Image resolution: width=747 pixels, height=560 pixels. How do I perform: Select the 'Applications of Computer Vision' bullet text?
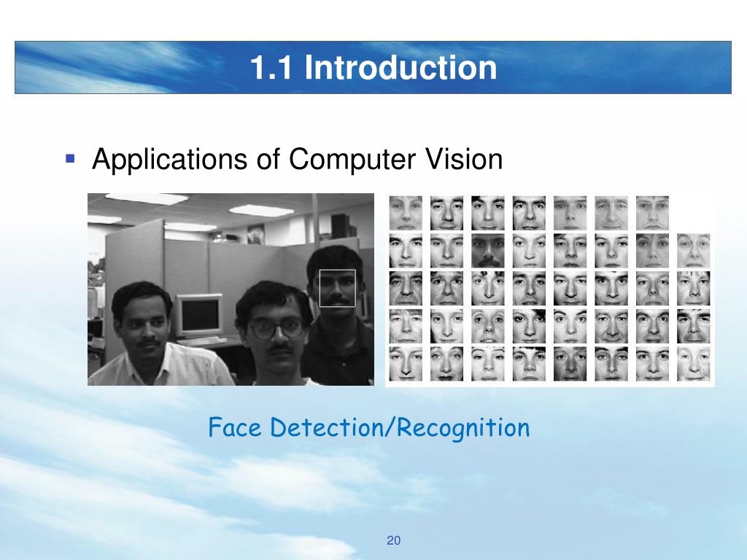tap(298, 159)
